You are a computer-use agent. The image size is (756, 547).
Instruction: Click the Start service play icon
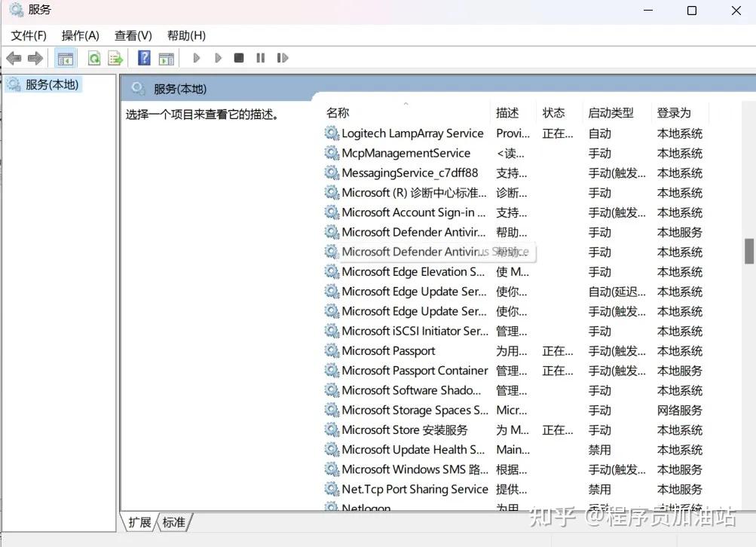[196, 58]
